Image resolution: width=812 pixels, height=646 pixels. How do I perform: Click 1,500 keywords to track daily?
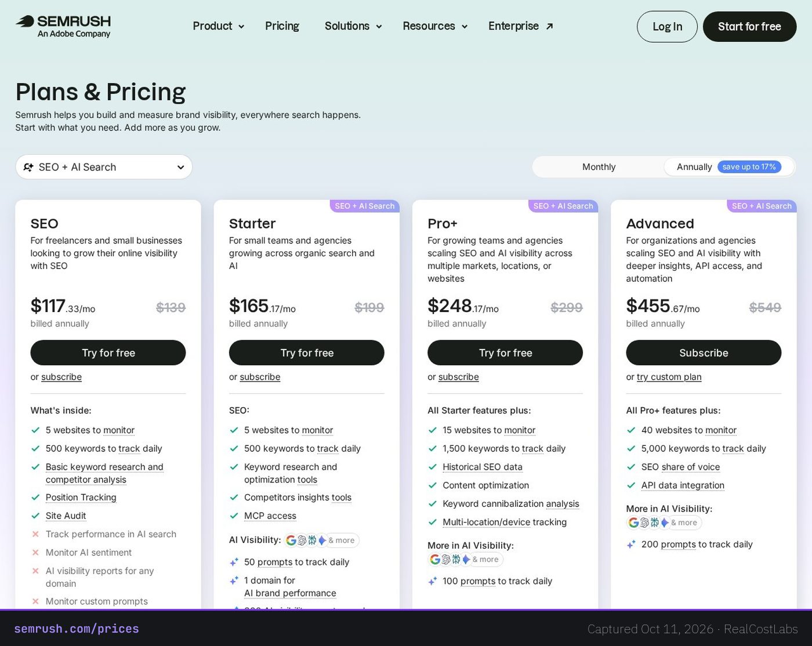pyautogui.click(x=504, y=449)
